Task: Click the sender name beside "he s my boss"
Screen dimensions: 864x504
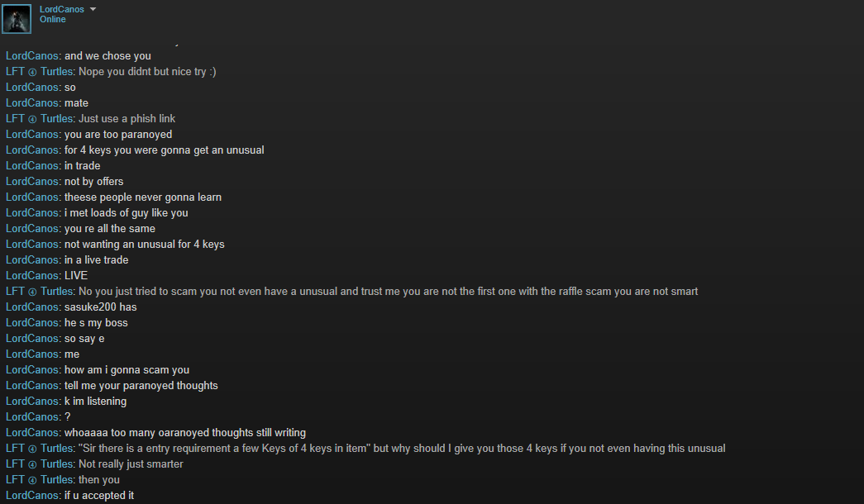Action: pyautogui.click(x=32, y=323)
